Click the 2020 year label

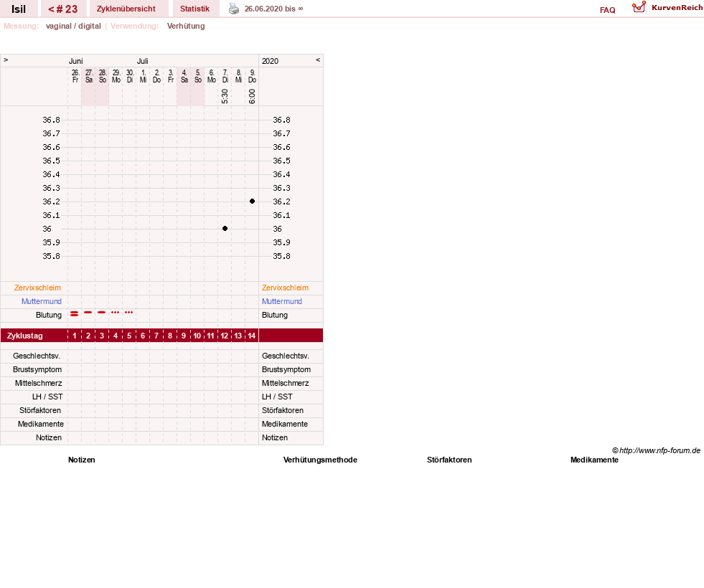point(271,61)
